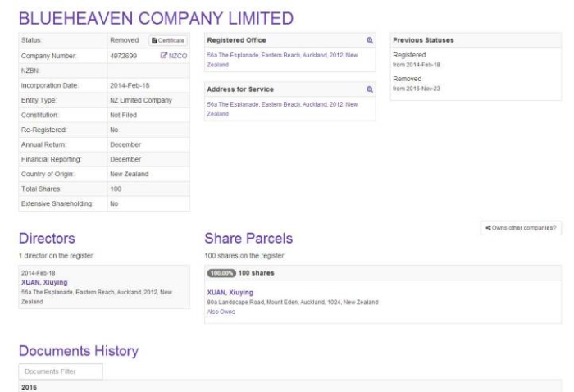Click the 100.00% share badge
This screenshot has width=574, height=392.
point(221,273)
